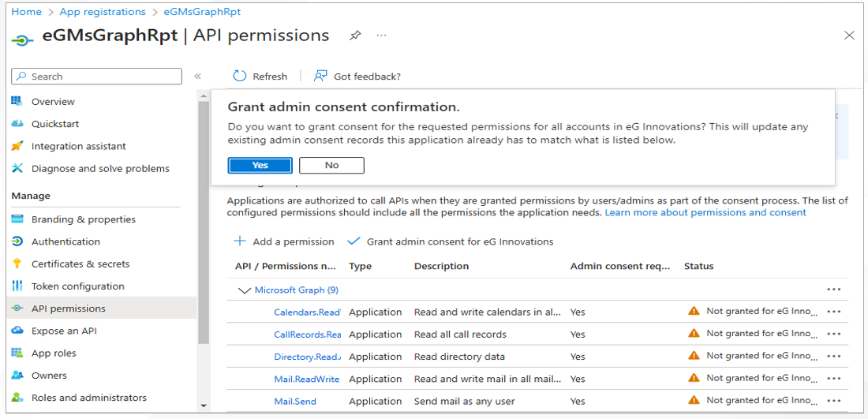This screenshot has height=419, width=868.
Task: Click the checkmark icon for Grant admin consent
Action: pyautogui.click(x=354, y=241)
